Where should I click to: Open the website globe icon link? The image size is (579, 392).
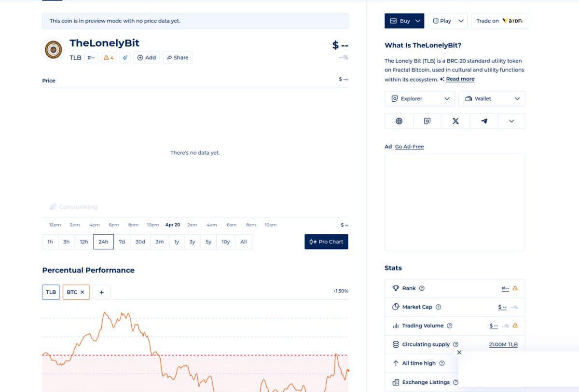point(399,121)
